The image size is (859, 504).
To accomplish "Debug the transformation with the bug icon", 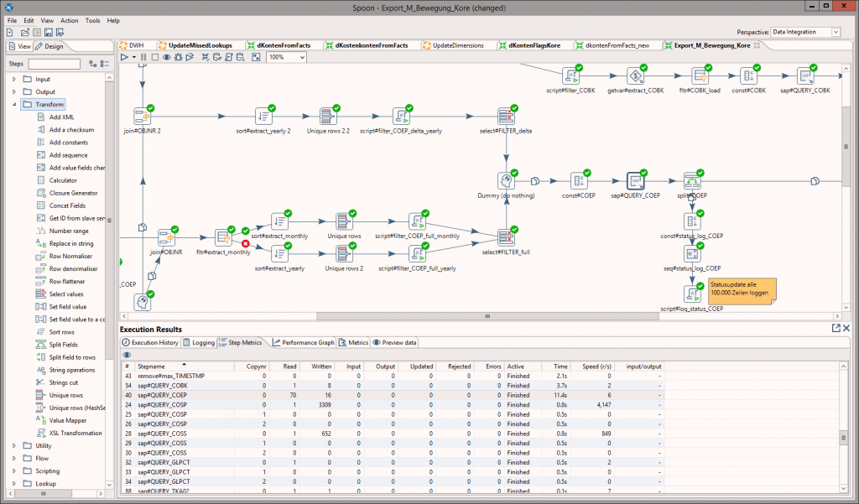I will point(178,57).
